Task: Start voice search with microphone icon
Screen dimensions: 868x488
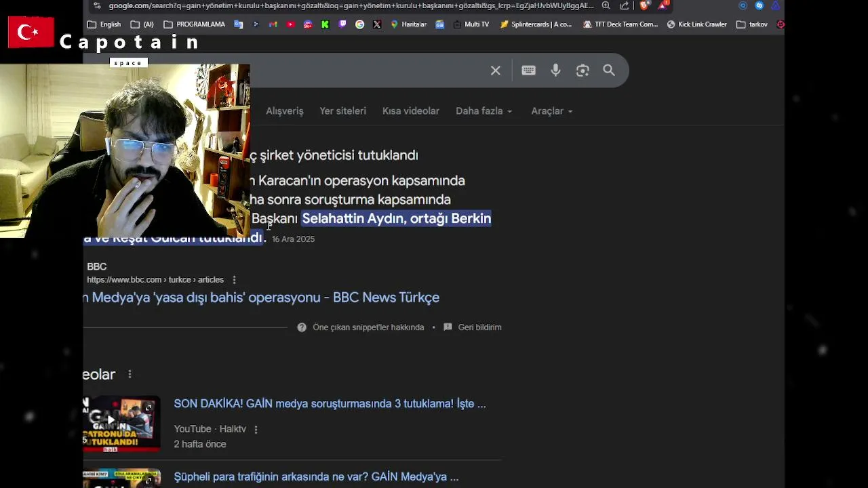Action: 555,70
